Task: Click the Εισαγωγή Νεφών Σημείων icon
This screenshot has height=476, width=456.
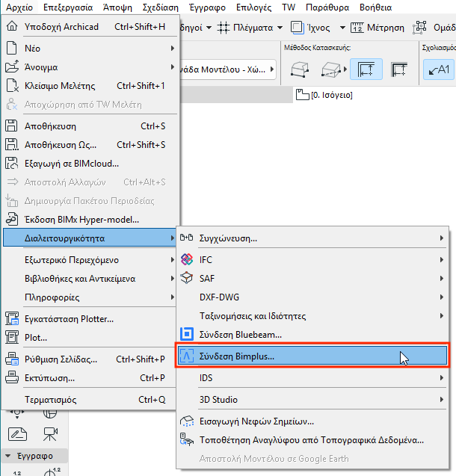Action: pos(187,421)
